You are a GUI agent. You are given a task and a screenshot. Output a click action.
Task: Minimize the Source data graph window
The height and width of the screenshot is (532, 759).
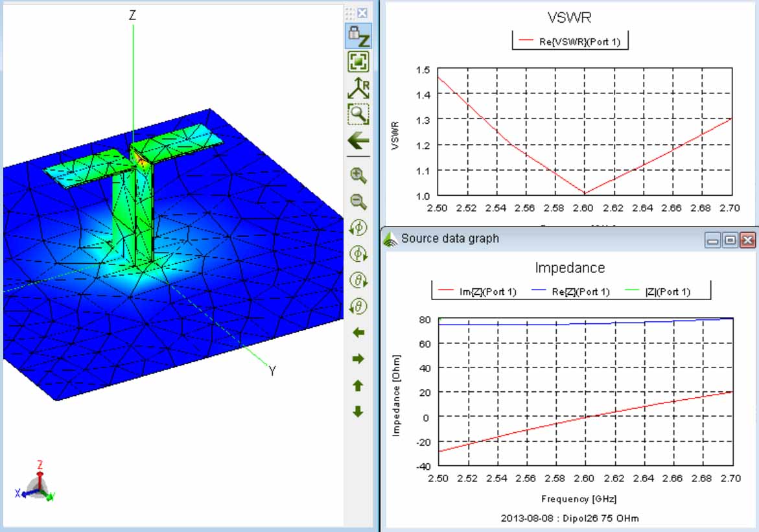click(x=712, y=240)
